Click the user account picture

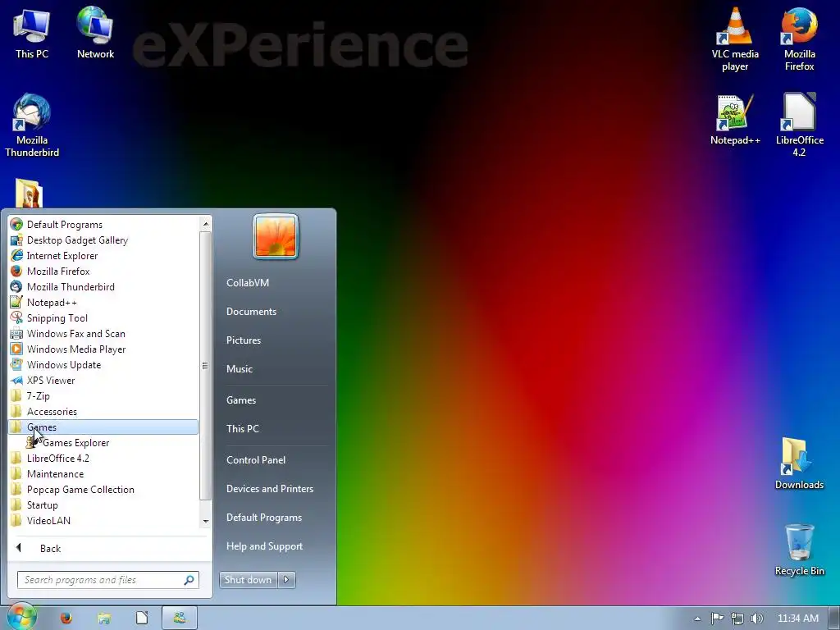point(276,236)
